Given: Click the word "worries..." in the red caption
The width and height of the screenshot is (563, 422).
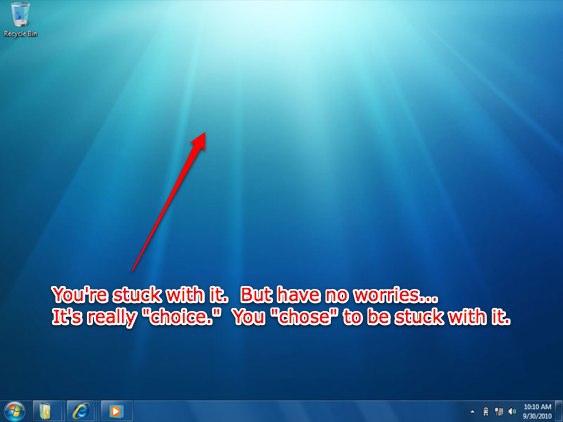Looking at the screenshot, I should (x=396, y=295).
